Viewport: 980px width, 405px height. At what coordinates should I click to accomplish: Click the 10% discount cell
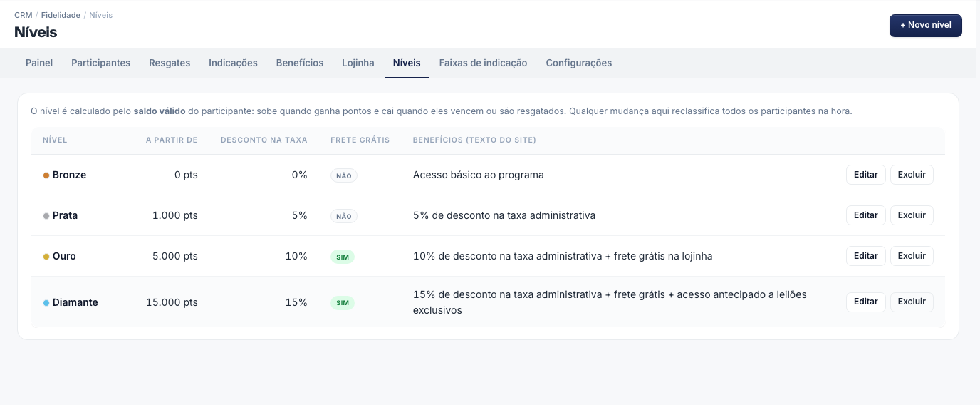[x=296, y=256]
